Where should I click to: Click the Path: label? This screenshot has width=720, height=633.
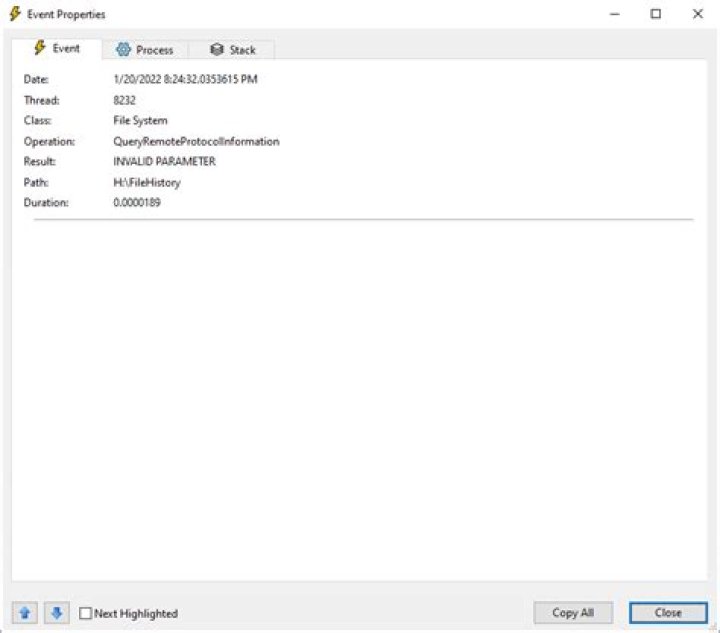pyautogui.click(x=36, y=183)
